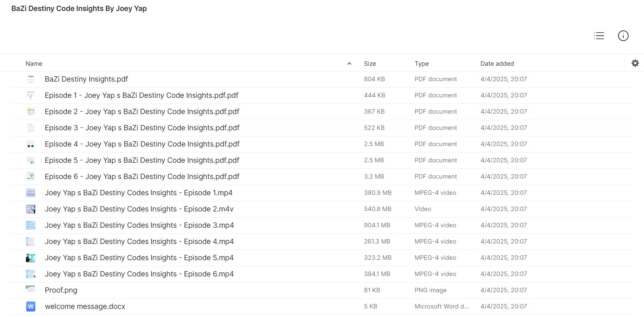This screenshot has height=317, width=644.
Task: Sort files by Type column header
Action: coord(421,64)
